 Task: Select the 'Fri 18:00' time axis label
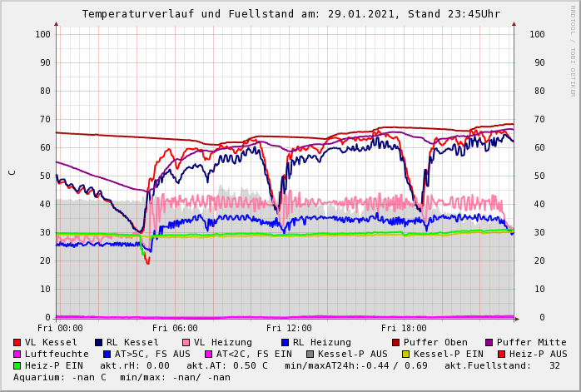click(x=403, y=329)
